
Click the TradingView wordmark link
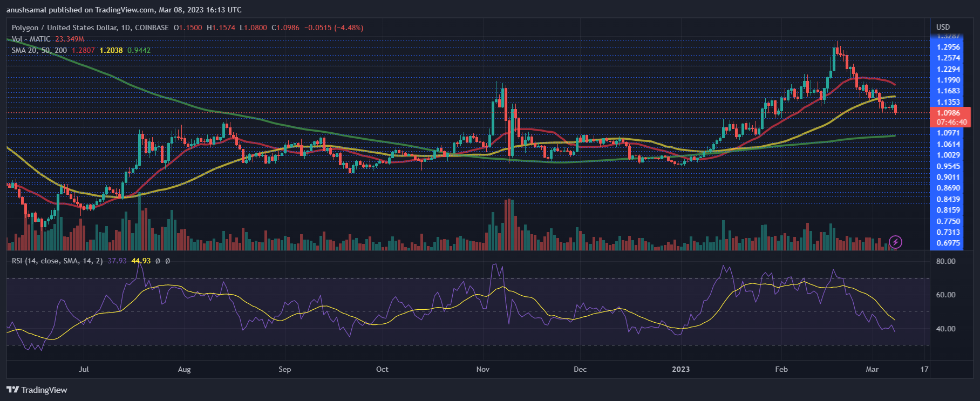point(44,390)
